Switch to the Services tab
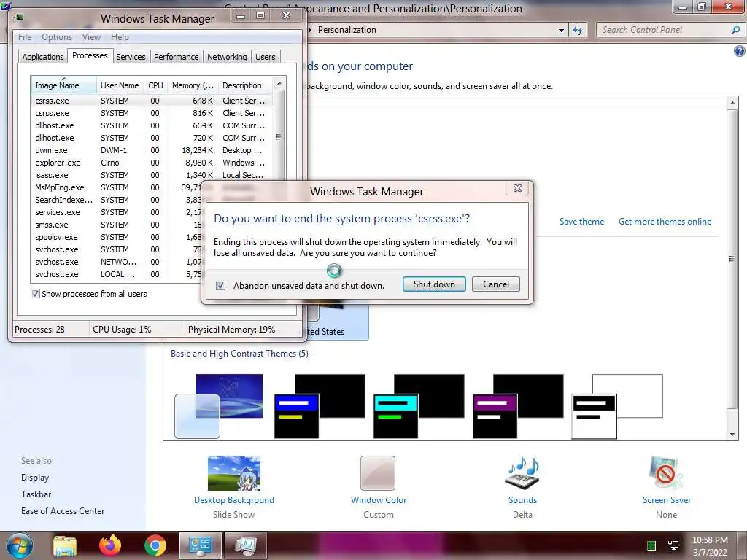 [x=131, y=57]
